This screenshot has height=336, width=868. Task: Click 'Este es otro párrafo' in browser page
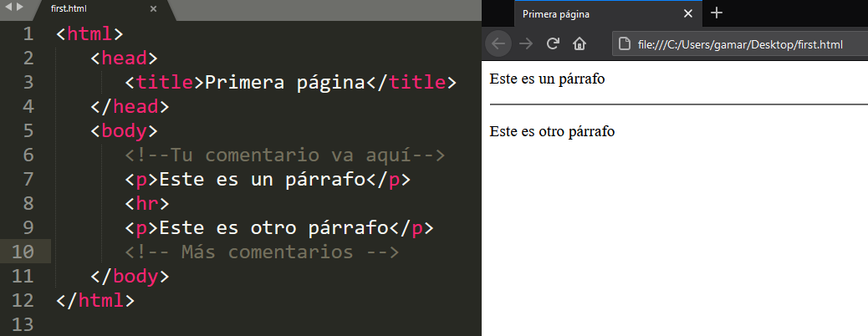[x=552, y=132]
